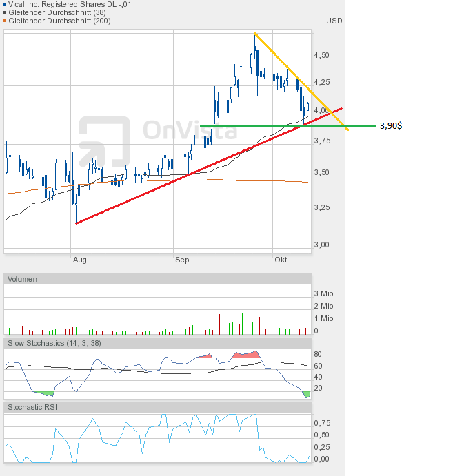Click the 4,50 price axis label
The image size is (464, 476).
pos(321,55)
